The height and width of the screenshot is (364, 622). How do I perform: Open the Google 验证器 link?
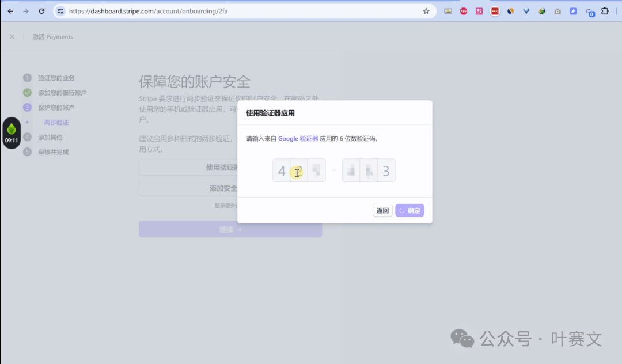point(298,139)
